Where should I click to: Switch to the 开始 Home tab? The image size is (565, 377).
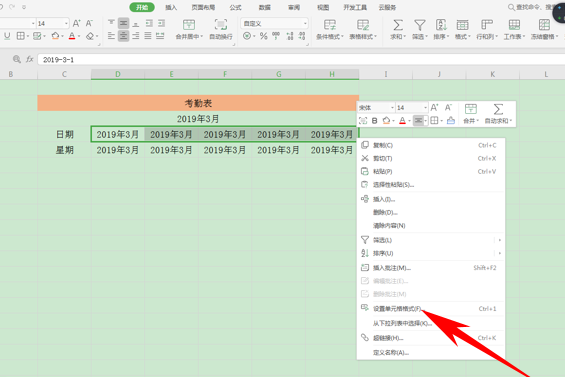point(142,7)
